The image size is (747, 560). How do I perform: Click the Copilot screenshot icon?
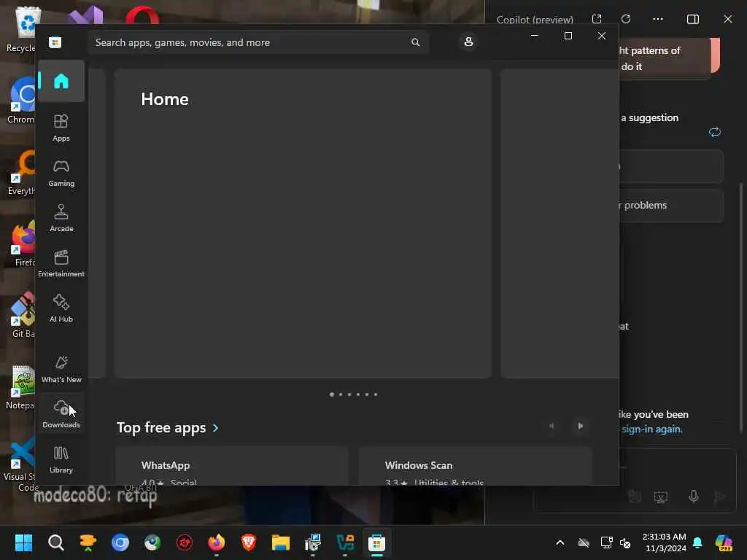661,497
